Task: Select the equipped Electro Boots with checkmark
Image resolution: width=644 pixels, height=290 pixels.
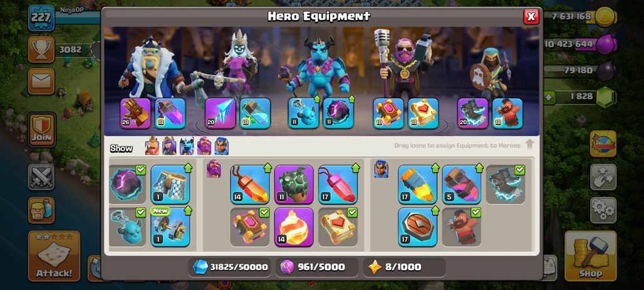Action: pos(505,184)
